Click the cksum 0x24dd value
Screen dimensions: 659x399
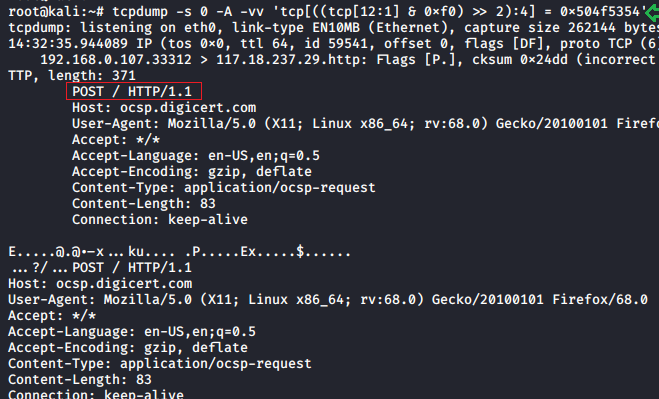(x=519, y=59)
